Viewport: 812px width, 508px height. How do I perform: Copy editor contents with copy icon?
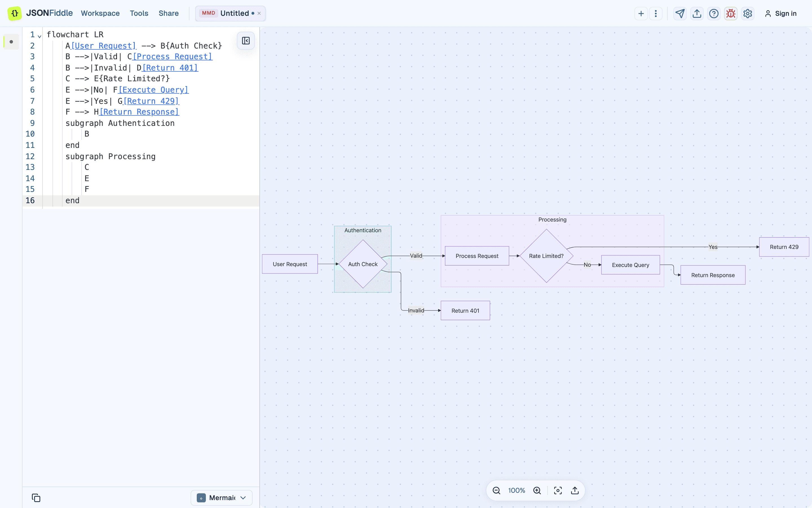tap(36, 498)
